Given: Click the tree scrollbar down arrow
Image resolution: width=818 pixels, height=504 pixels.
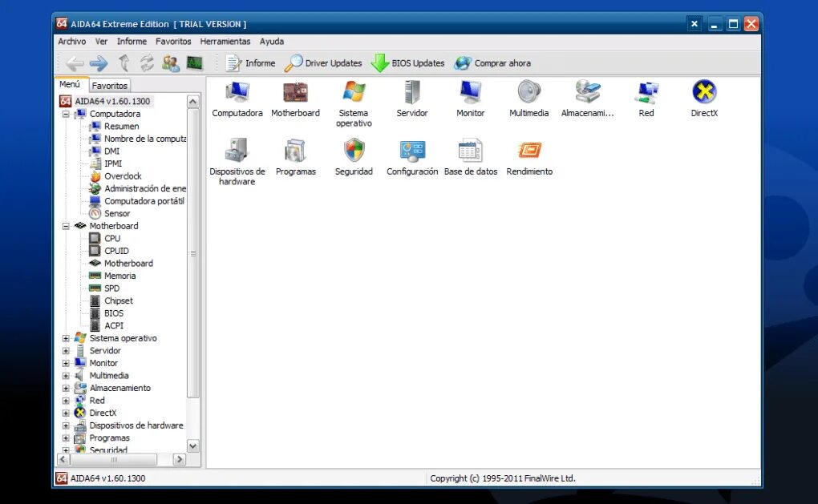Looking at the screenshot, I should [193, 446].
